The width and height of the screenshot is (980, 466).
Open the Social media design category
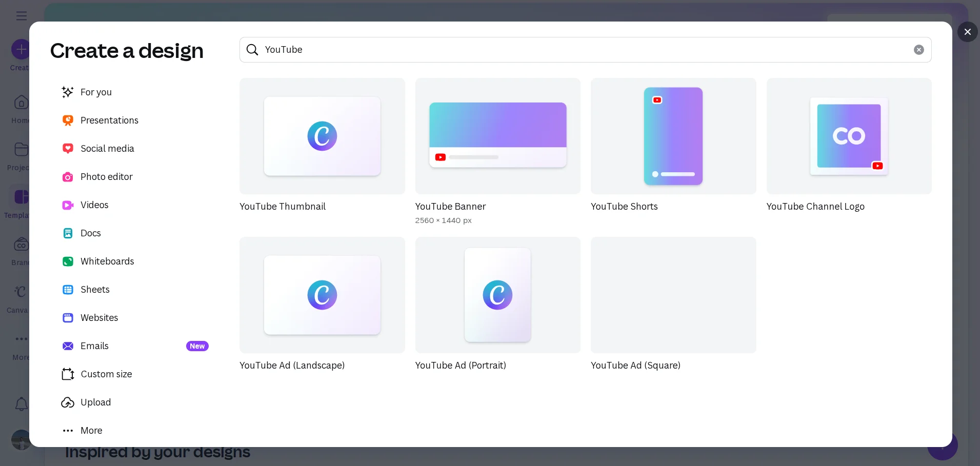107,148
